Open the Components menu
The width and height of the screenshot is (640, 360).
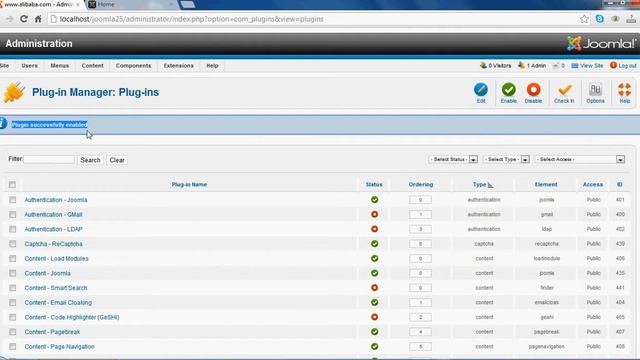coord(133,66)
